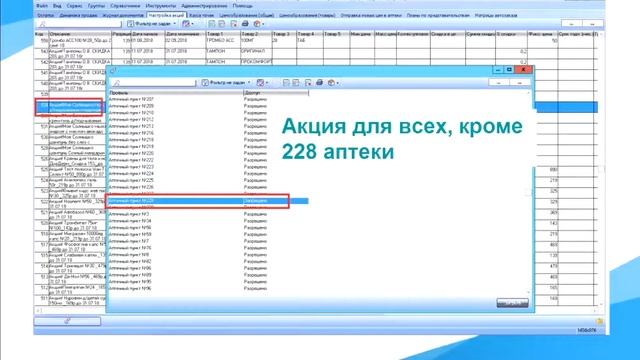Click the main window search field
The image size is (640, 360).
78,24
